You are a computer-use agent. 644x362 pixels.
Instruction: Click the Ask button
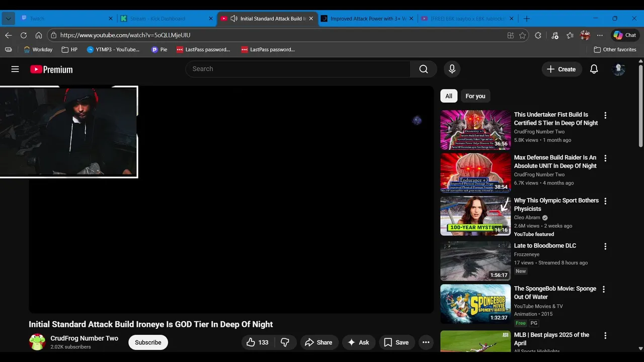358,342
